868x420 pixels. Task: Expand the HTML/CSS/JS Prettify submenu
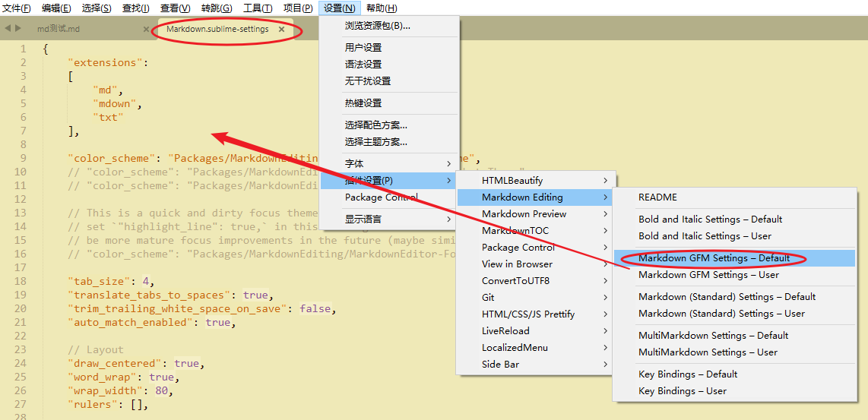(x=534, y=314)
